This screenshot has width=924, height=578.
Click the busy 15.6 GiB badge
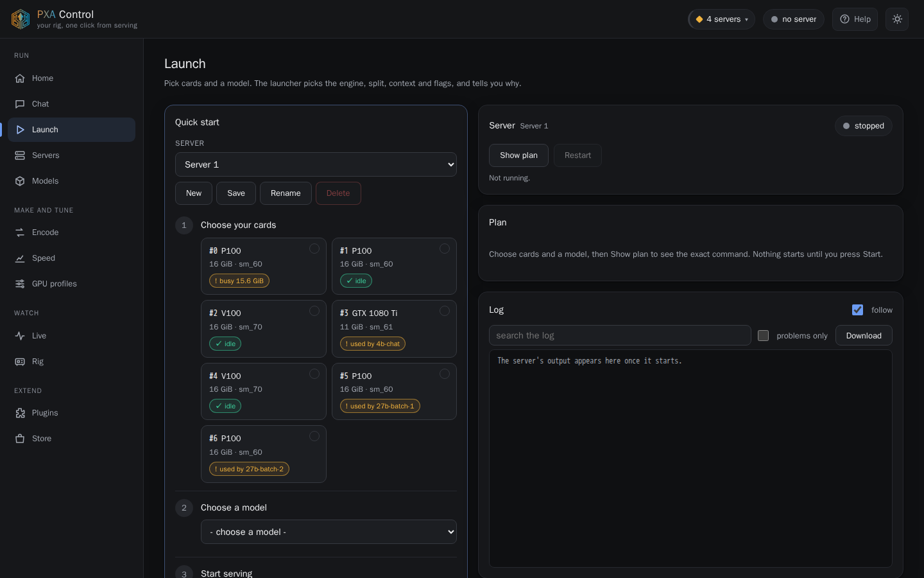[239, 281]
